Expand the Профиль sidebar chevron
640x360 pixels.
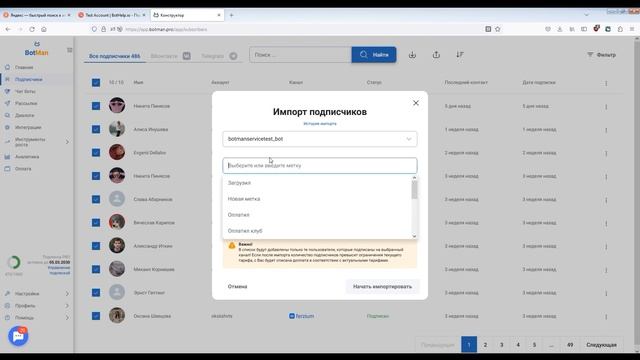pyautogui.click(x=67, y=306)
